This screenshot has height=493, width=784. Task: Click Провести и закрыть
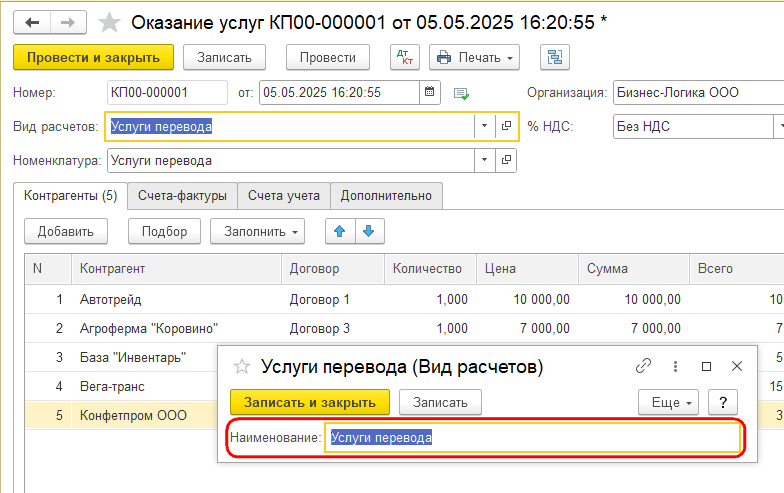click(x=94, y=58)
